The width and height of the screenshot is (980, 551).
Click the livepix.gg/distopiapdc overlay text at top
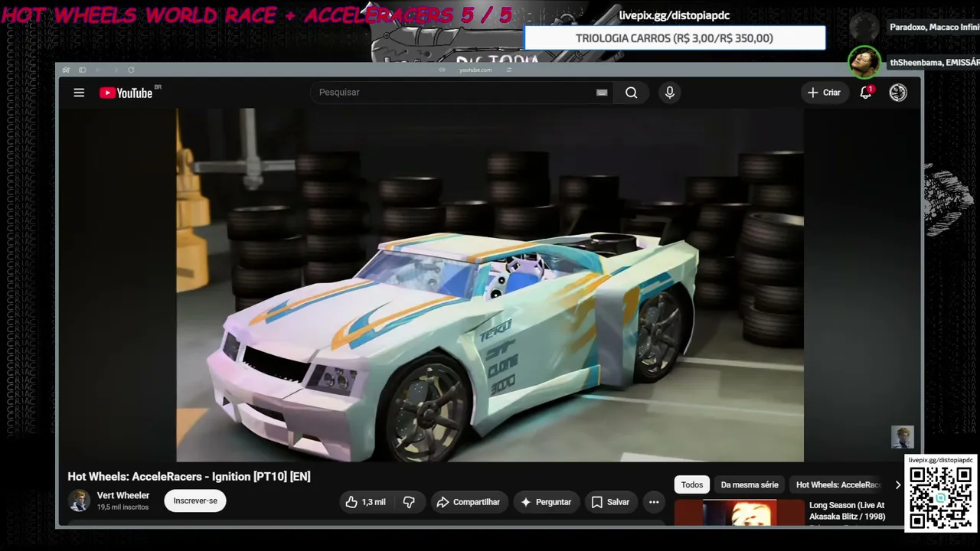[675, 15]
